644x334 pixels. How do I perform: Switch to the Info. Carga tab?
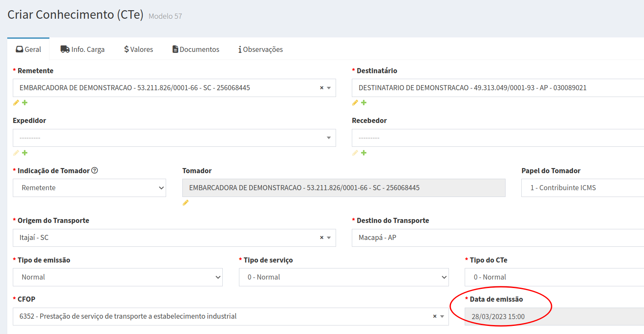(x=83, y=49)
